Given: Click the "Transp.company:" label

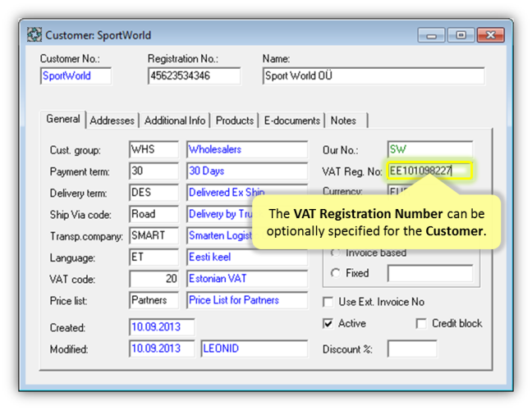Looking at the screenshot, I should [x=86, y=236].
